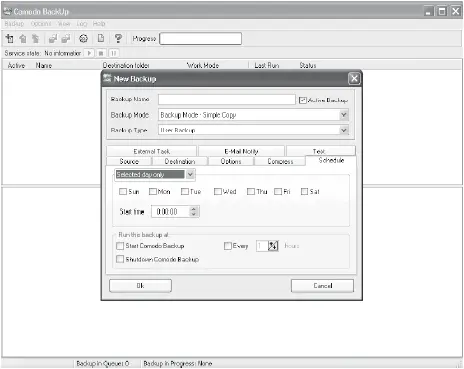464x369 pixels.
Task: Click the Ok button
Action: pos(140,286)
